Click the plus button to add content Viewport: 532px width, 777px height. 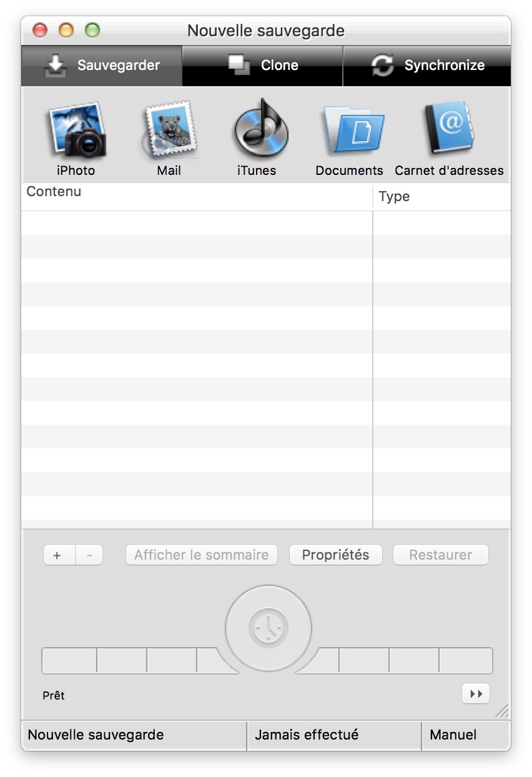click(x=58, y=555)
